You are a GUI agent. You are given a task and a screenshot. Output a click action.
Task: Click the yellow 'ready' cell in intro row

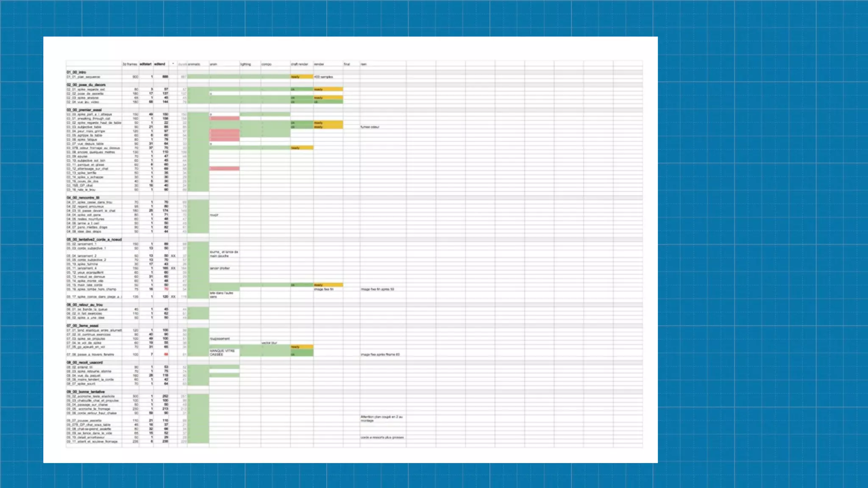[301, 77]
